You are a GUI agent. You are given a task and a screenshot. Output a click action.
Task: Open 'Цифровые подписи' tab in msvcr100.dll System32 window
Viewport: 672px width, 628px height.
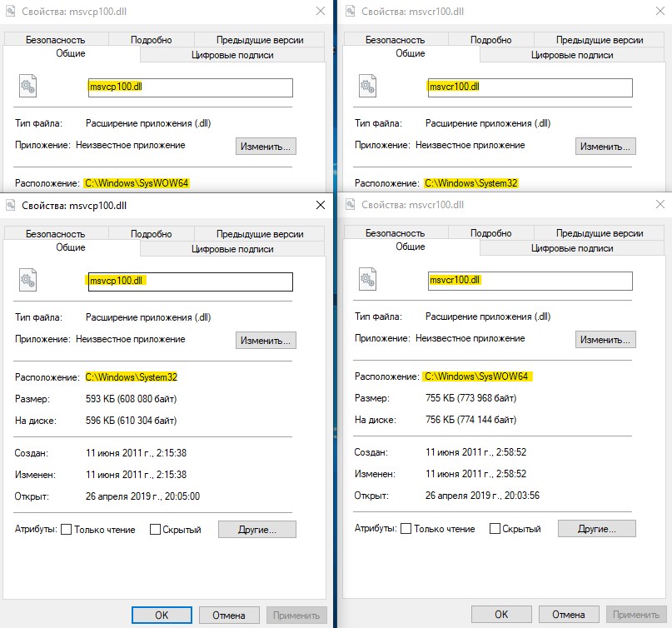(572, 55)
